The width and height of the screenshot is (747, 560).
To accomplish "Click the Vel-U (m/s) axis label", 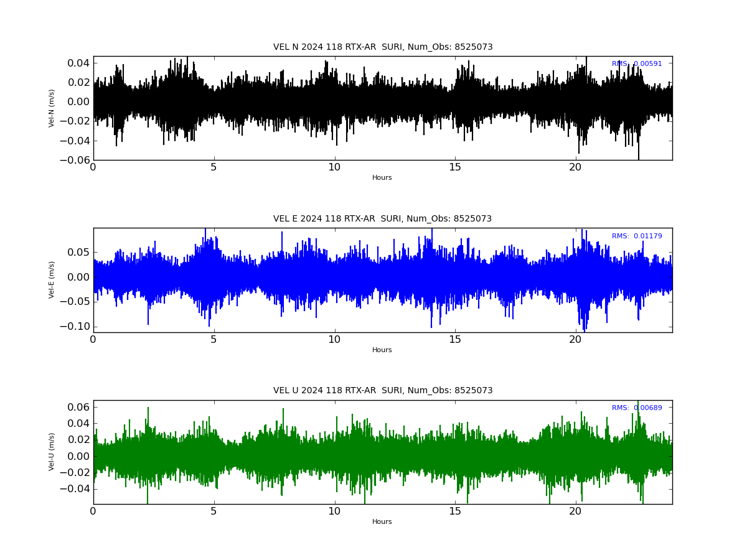I will click(x=52, y=452).
